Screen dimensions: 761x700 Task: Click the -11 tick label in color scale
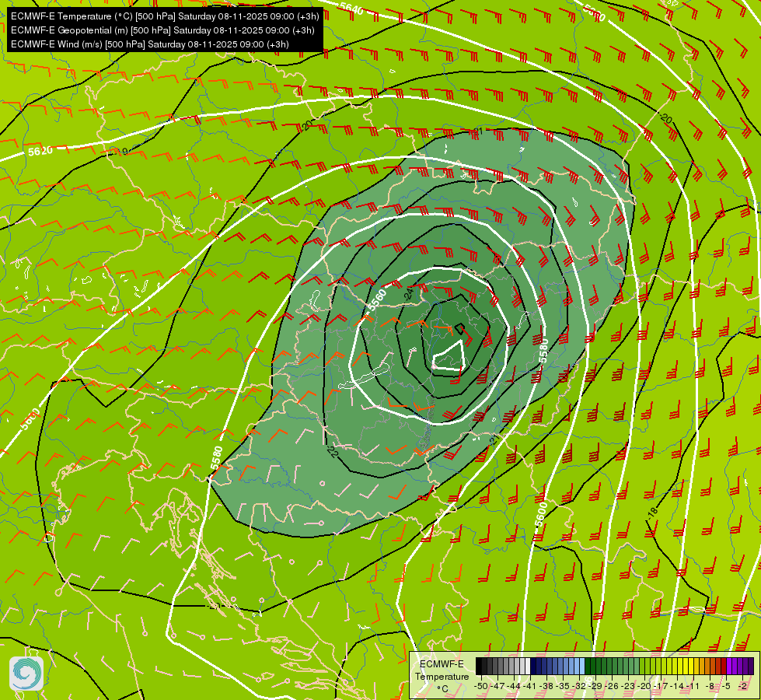tap(693, 686)
